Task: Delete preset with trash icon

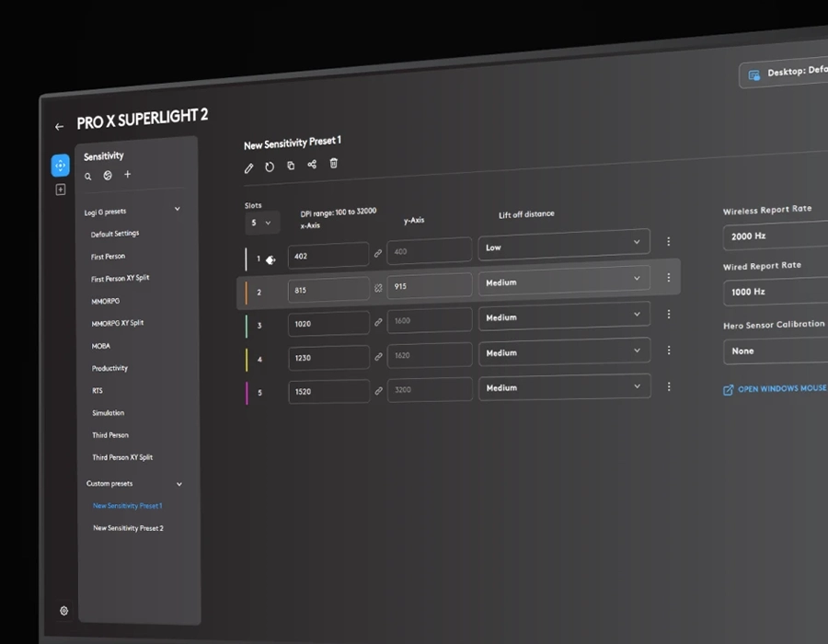Action: pos(334,163)
